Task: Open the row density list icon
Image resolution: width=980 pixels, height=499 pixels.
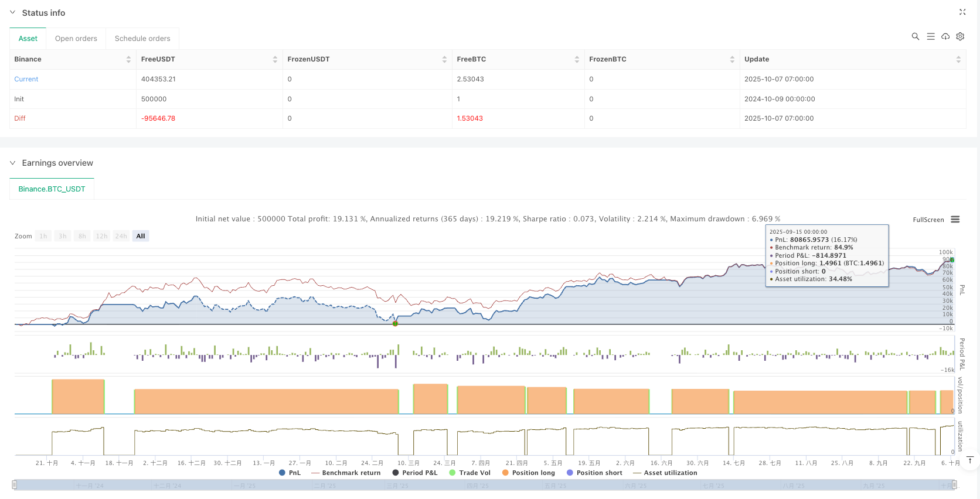Action: tap(930, 36)
